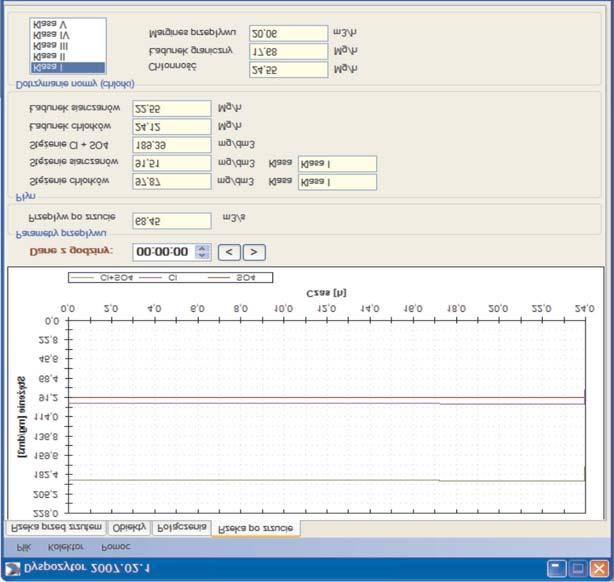The height and width of the screenshot is (582, 614).
Task: Switch to the Obiekty tab
Action: tap(129, 528)
